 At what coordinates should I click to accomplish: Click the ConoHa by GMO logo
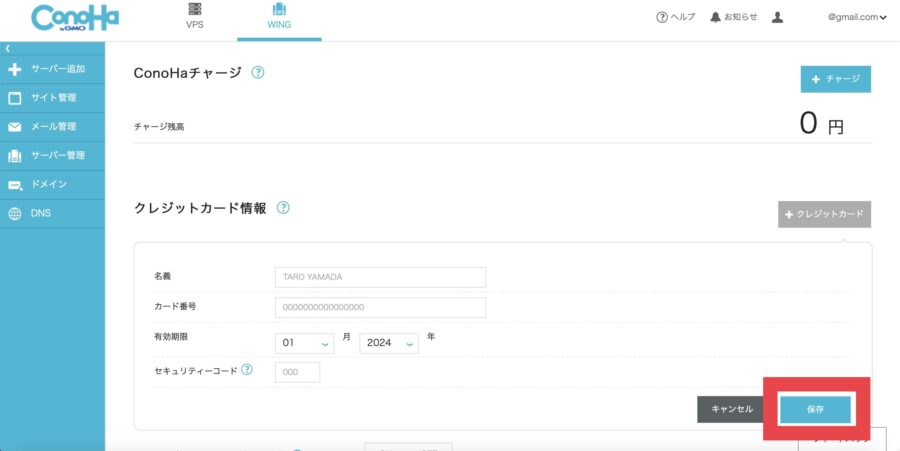pos(75,18)
